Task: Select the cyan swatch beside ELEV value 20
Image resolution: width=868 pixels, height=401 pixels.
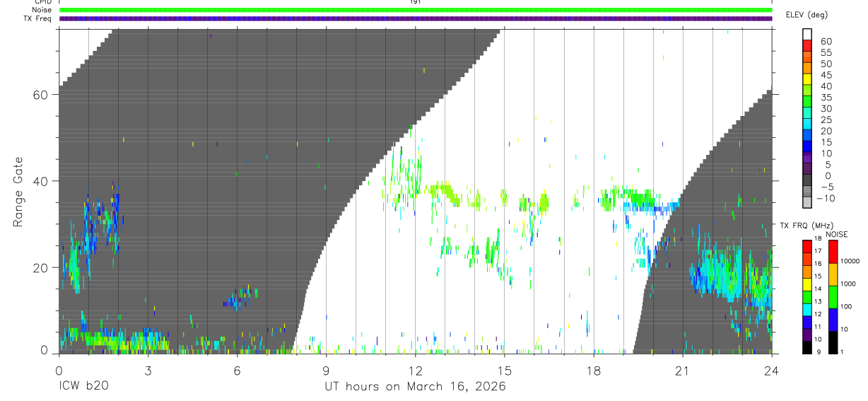Action: coord(807,125)
